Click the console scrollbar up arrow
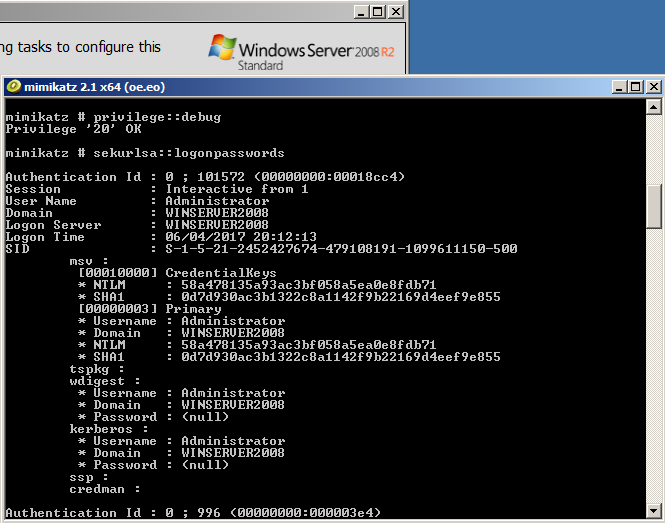 click(654, 107)
